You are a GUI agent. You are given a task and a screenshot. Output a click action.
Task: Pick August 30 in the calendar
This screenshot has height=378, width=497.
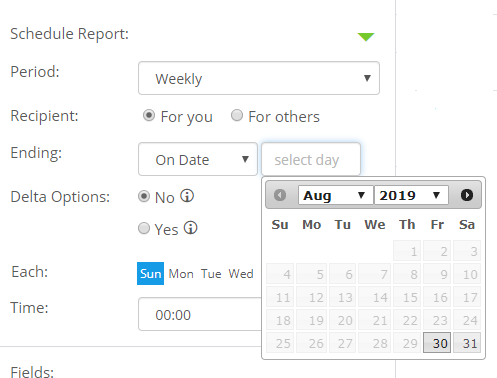coord(437,342)
